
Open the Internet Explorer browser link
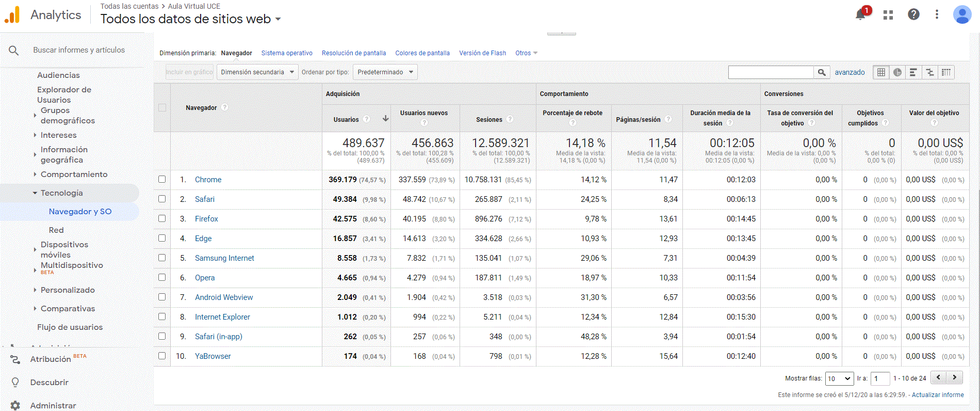point(222,317)
